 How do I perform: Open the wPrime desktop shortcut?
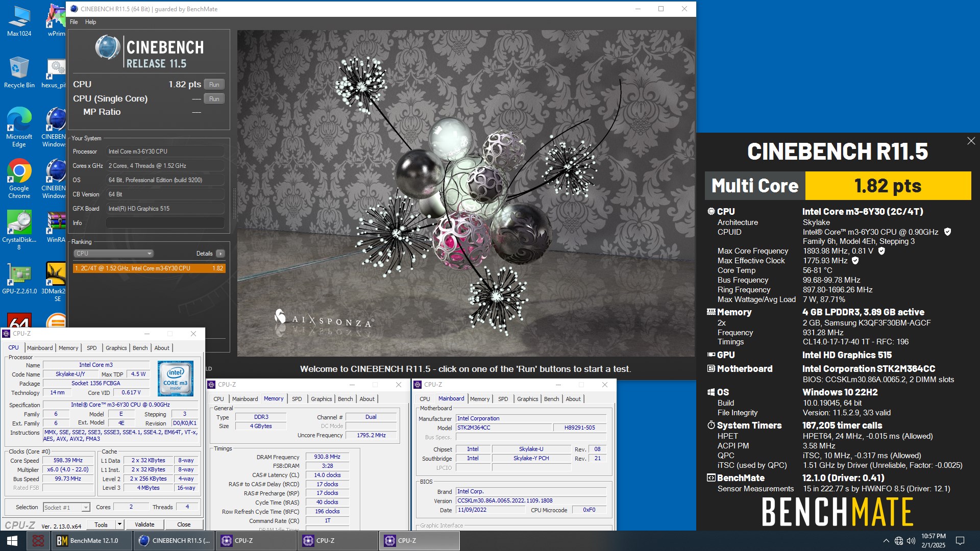coord(56,21)
